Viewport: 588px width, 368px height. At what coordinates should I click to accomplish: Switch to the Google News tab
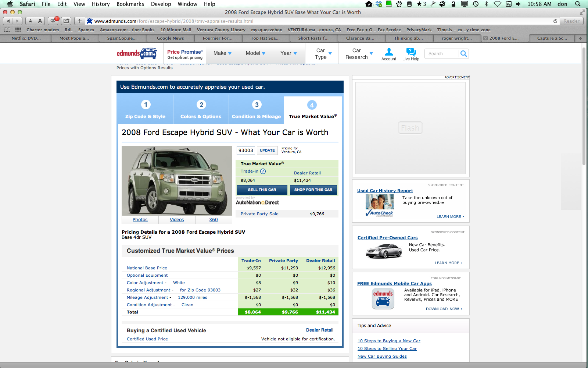[x=171, y=38]
